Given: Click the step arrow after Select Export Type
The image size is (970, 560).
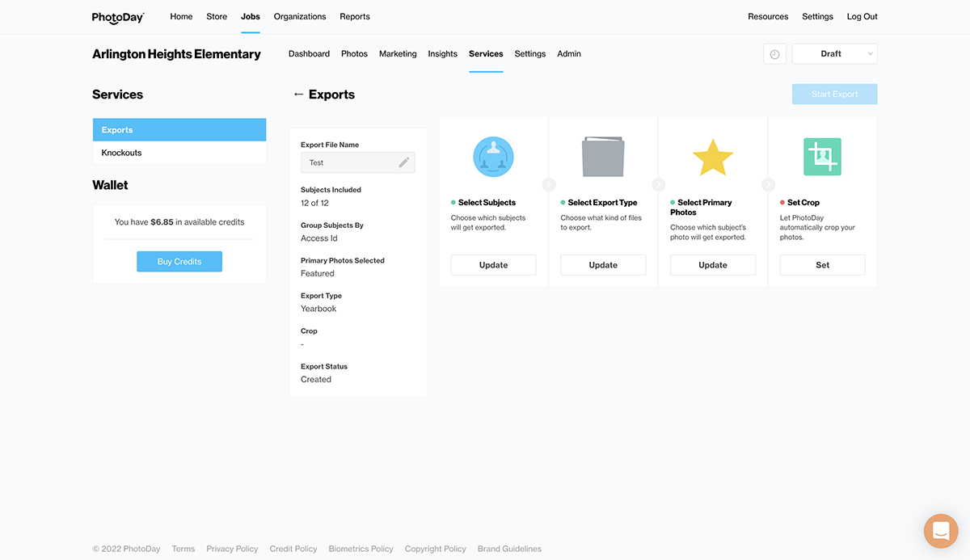Looking at the screenshot, I should pos(658,184).
